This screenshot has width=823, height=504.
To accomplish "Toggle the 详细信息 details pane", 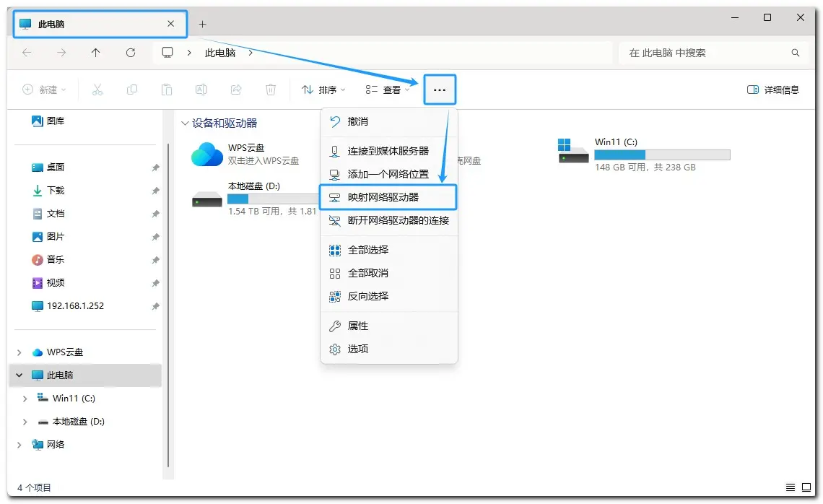I will 773,90.
